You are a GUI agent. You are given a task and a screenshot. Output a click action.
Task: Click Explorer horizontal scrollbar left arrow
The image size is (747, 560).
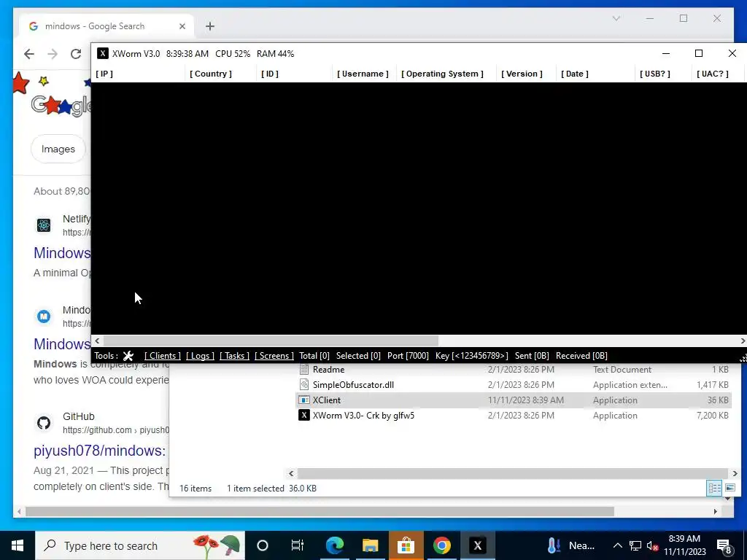pyautogui.click(x=291, y=473)
